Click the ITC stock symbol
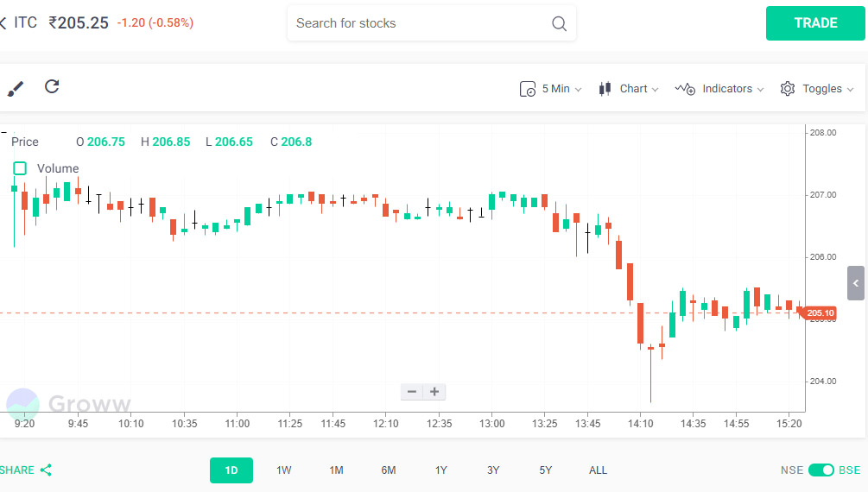The image size is (868, 492). coord(25,22)
